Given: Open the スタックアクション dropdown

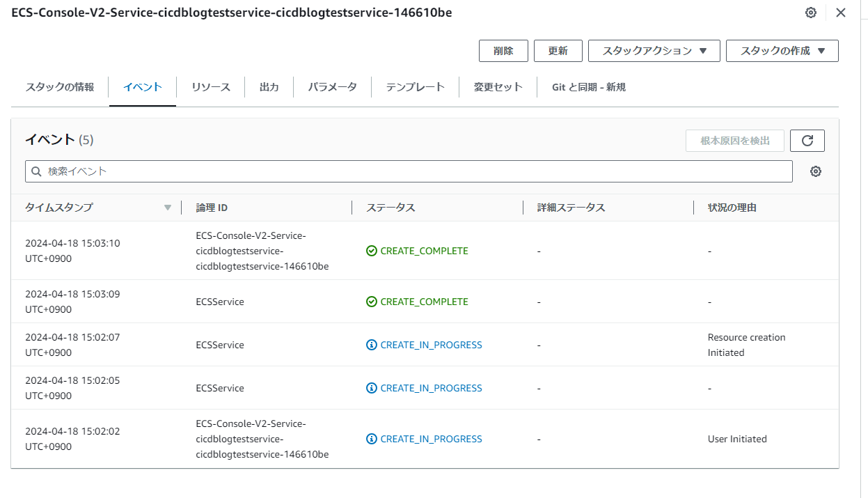Looking at the screenshot, I should point(654,51).
